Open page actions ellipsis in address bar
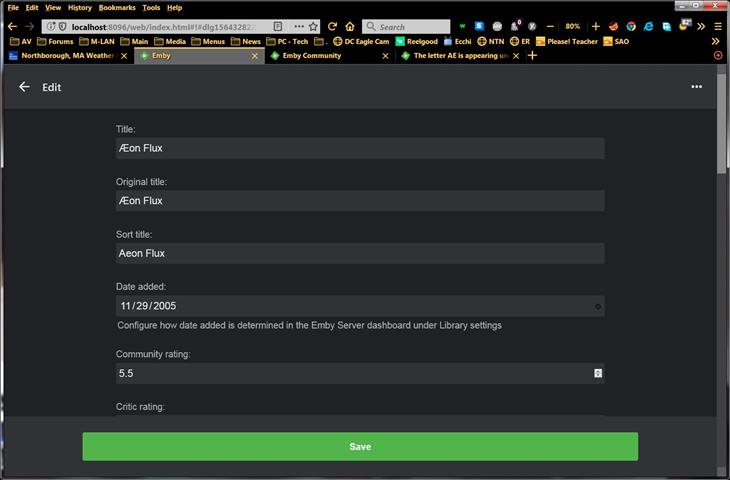The width and height of the screenshot is (730, 480). coord(299,27)
